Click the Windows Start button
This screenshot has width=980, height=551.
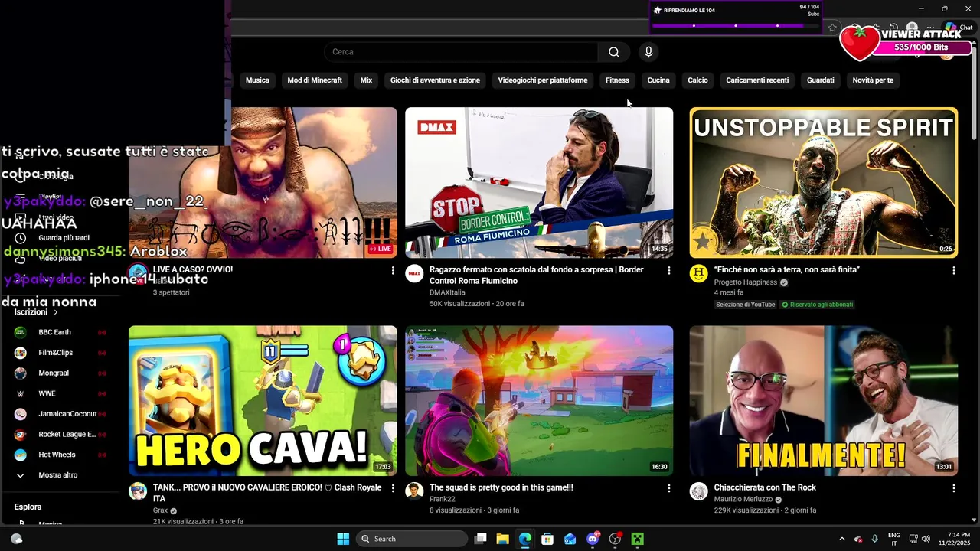coord(343,539)
